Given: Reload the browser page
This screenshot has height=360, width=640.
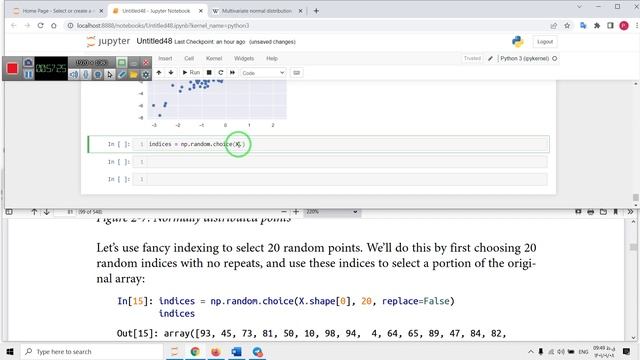Looking at the screenshot, I should tap(40, 25).
